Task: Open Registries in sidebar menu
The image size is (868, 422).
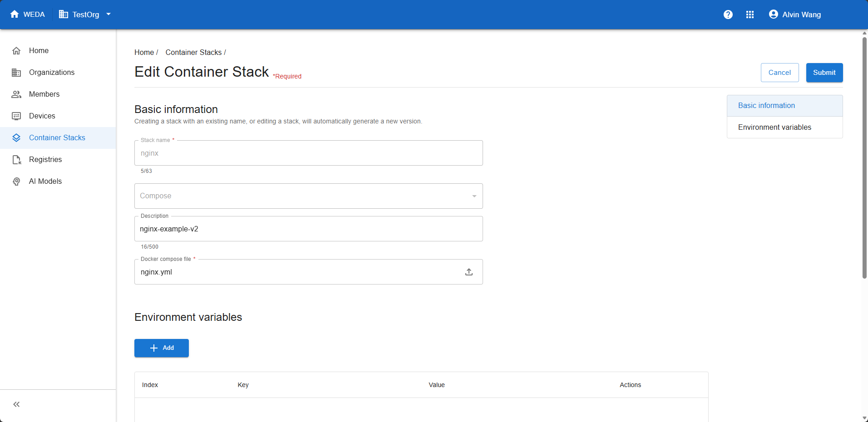Action: pyautogui.click(x=58, y=160)
